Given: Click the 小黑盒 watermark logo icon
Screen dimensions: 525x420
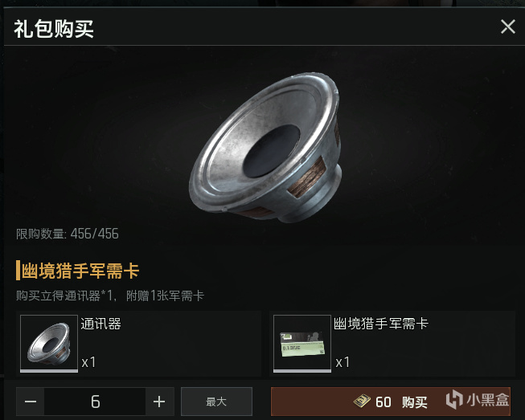Looking at the screenshot, I should (x=454, y=399).
